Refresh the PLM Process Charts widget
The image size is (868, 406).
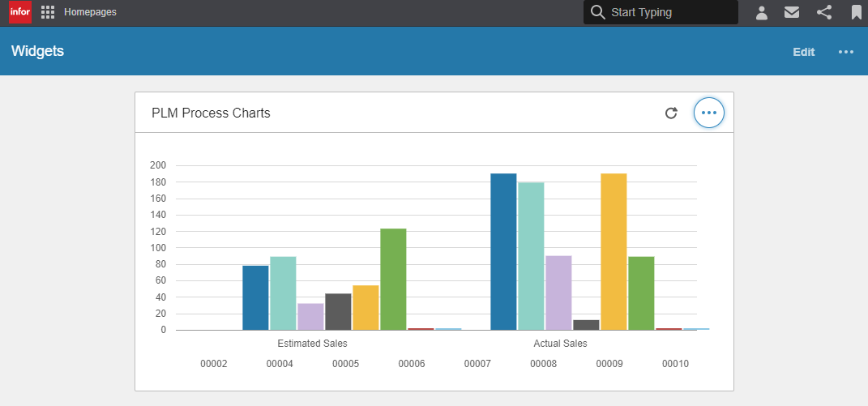tap(671, 113)
